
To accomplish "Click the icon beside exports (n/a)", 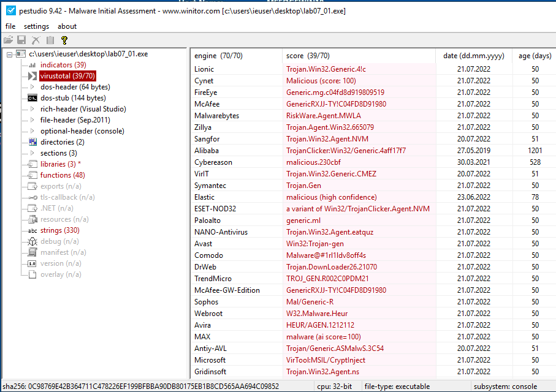I will [32, 186].
